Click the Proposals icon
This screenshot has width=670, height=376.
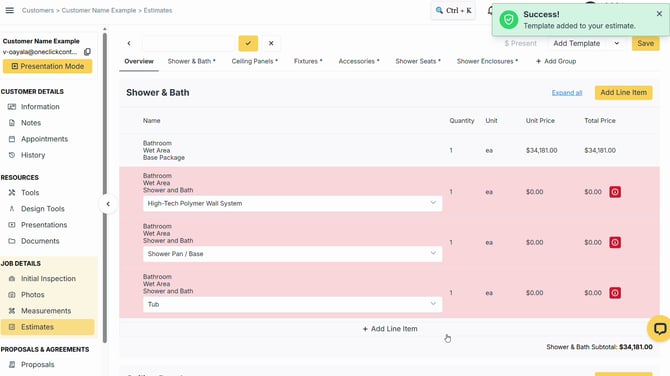point(12,364)
